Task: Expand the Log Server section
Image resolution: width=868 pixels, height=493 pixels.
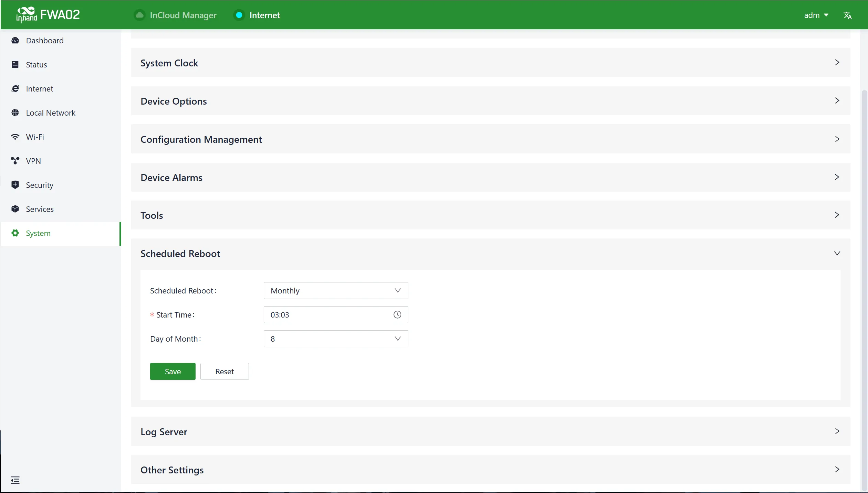Action: (490, 431)
